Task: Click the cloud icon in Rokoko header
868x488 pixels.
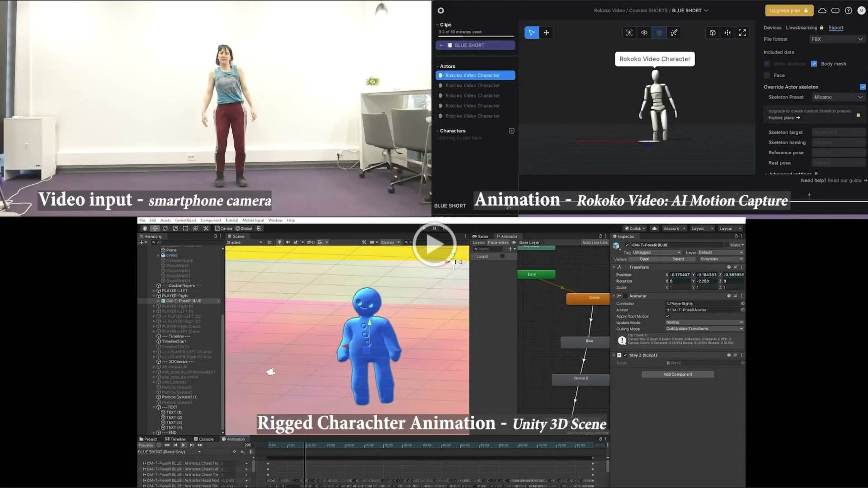Action: click(x=822, y=10)
